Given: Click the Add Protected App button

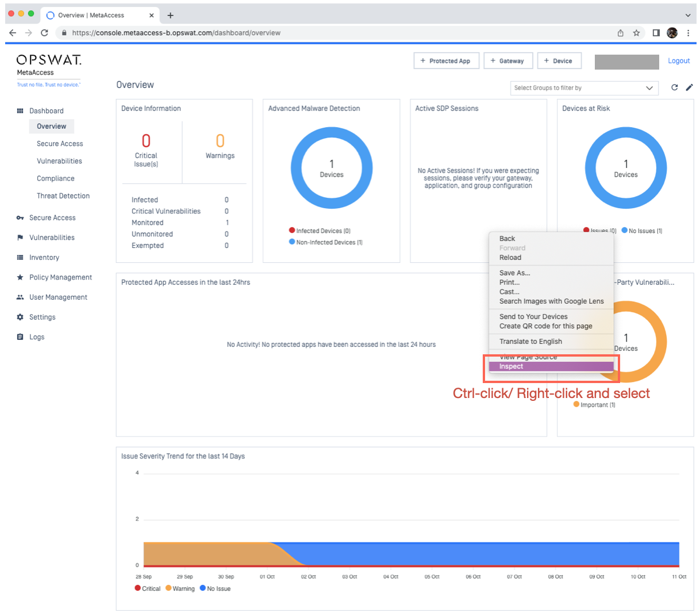Looking at the screenshot, I should [x=446, y=61].
